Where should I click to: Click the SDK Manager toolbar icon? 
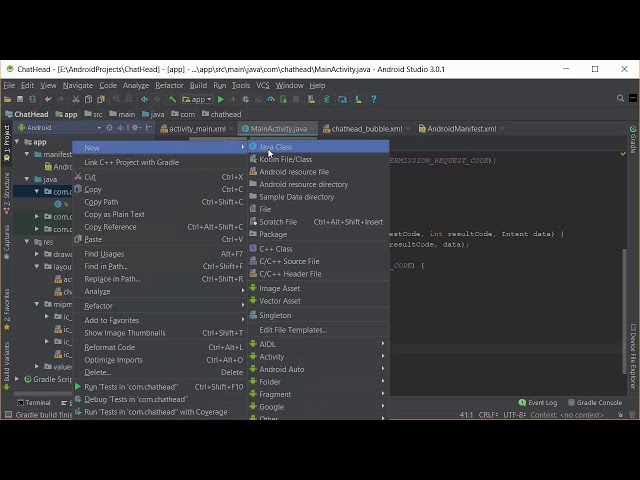(x=358, y=99)
